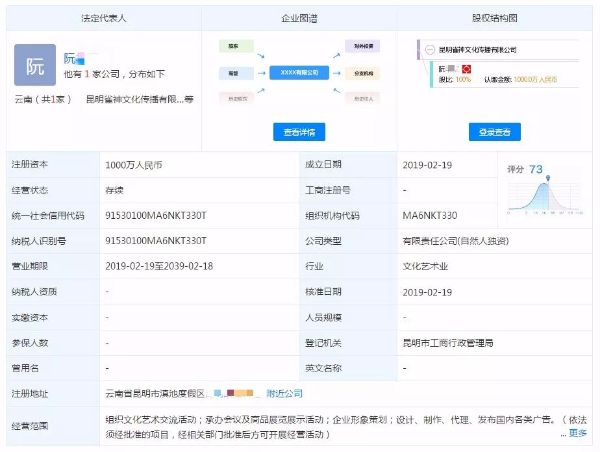Click the 云南（共1家） region label
The height and width of the screenshot is (452, 600).
pyautogui.click(x=43, y=99)
